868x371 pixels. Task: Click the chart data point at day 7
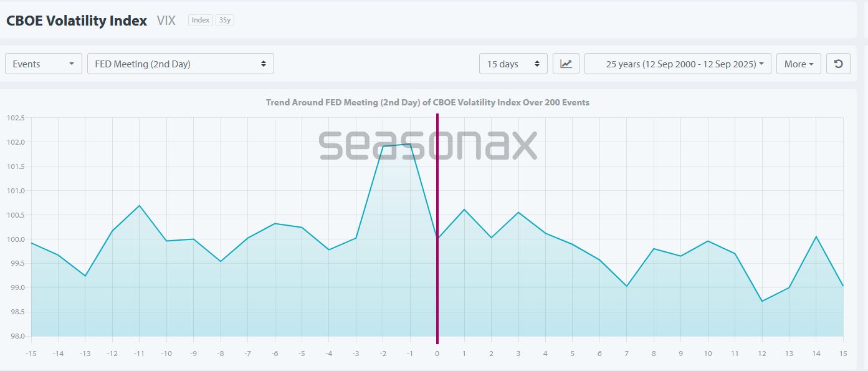tap(627, 286)
